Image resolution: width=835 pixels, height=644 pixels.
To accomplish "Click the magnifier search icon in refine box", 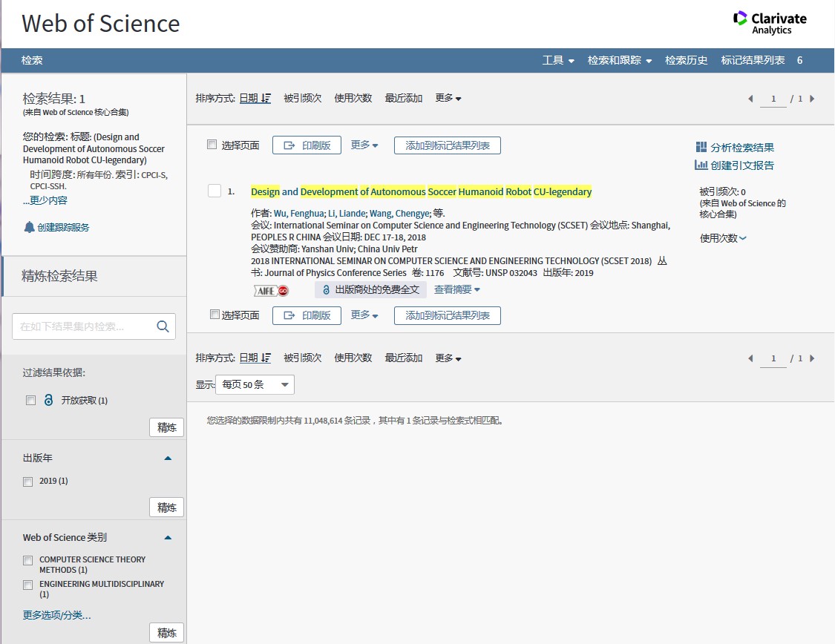I will 163,326.
